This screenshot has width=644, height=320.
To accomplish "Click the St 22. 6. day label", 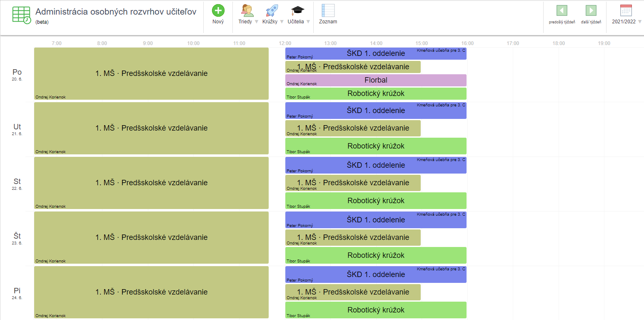I will coord(17,184).
